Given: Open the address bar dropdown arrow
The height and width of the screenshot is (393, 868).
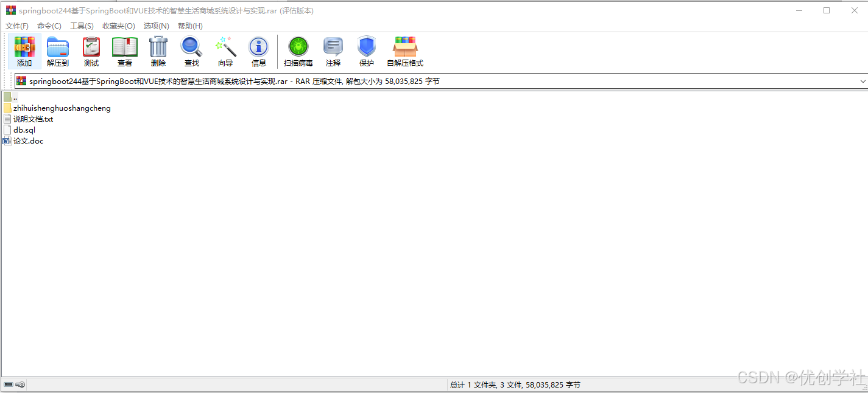Looking at the screenshot, I should 863,81.
